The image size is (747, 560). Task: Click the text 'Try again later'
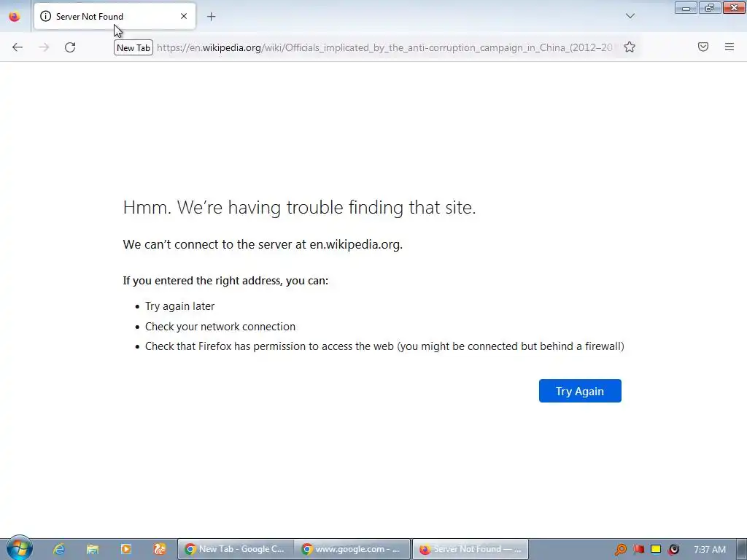click(179, 306)
